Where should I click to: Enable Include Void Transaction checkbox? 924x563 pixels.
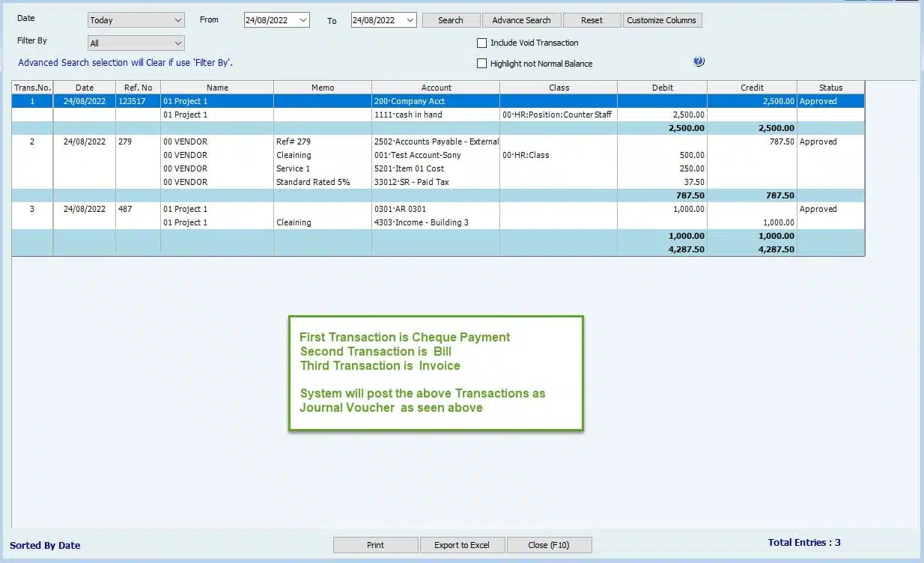481,43
